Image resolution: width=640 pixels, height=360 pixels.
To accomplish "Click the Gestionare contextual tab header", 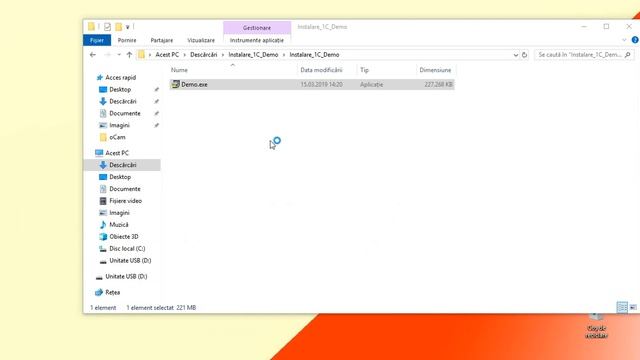I will (257, 28).
